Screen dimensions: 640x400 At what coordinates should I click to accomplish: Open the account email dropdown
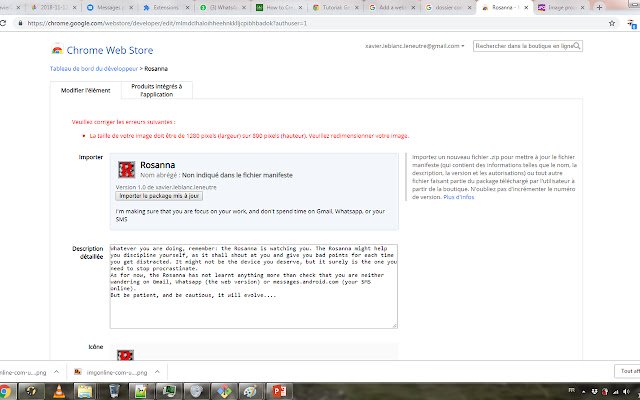[415, 46]
